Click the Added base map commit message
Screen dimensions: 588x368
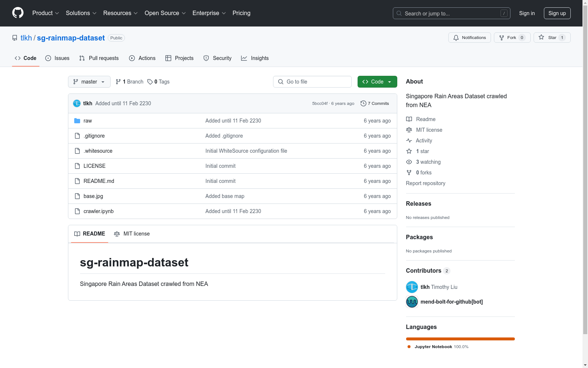(x=225, y=196)
